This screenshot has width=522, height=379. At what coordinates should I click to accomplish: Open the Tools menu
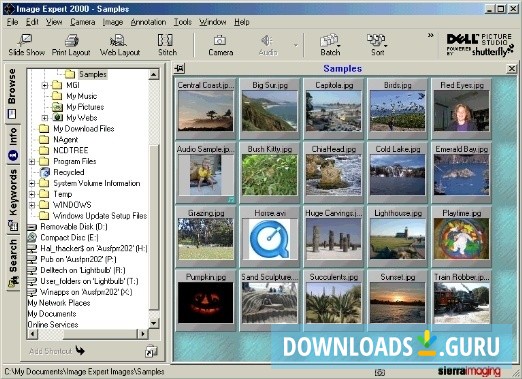(183, 22)
